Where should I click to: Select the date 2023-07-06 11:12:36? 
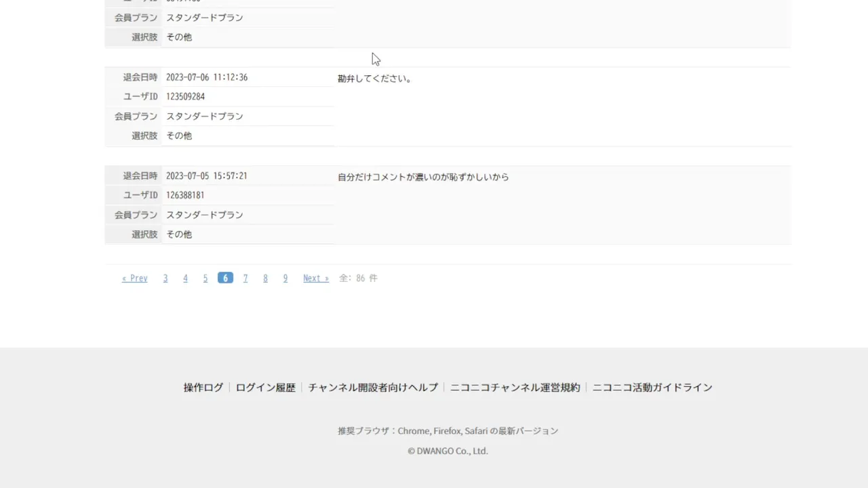207,78
